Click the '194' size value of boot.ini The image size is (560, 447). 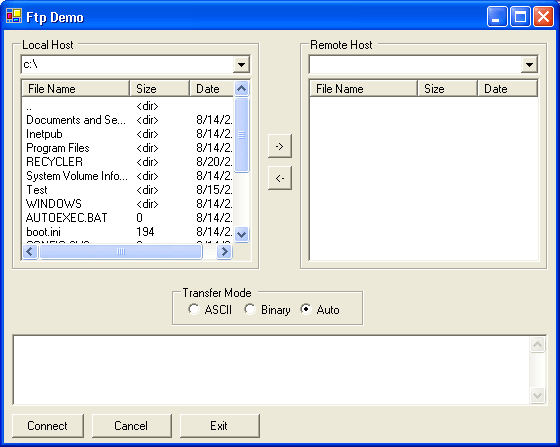click(145, 232)
